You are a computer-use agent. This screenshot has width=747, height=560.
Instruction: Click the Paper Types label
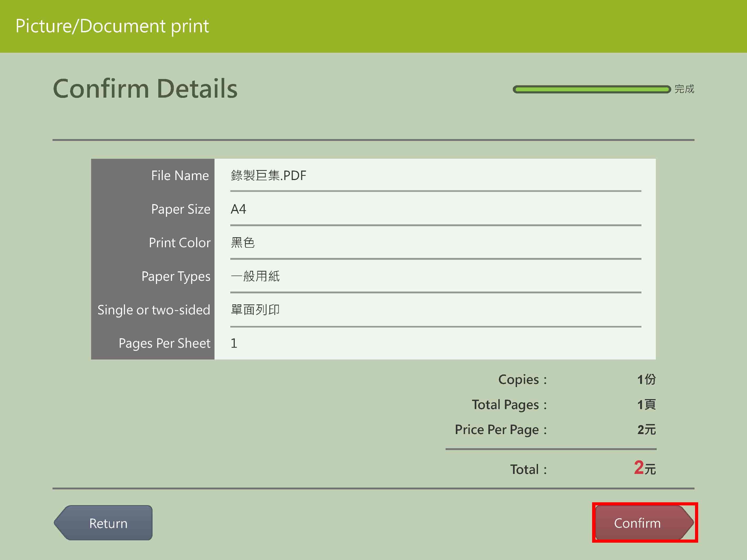coord(176,277)
